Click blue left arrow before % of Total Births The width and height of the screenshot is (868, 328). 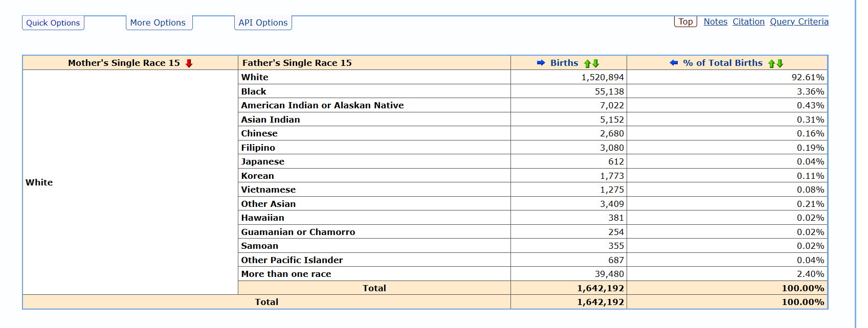click(674, 63)
